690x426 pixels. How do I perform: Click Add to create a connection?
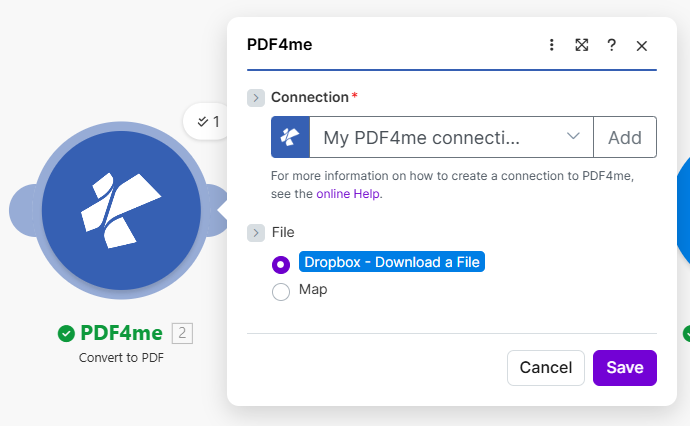625,137
